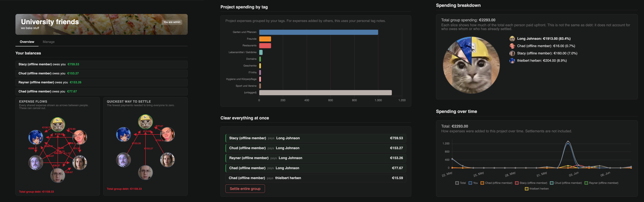This screenshot has width=644, height=202.
Task: Click frowning man avatar in Quickest Way to Settle
Action: [x=167, y=134]
